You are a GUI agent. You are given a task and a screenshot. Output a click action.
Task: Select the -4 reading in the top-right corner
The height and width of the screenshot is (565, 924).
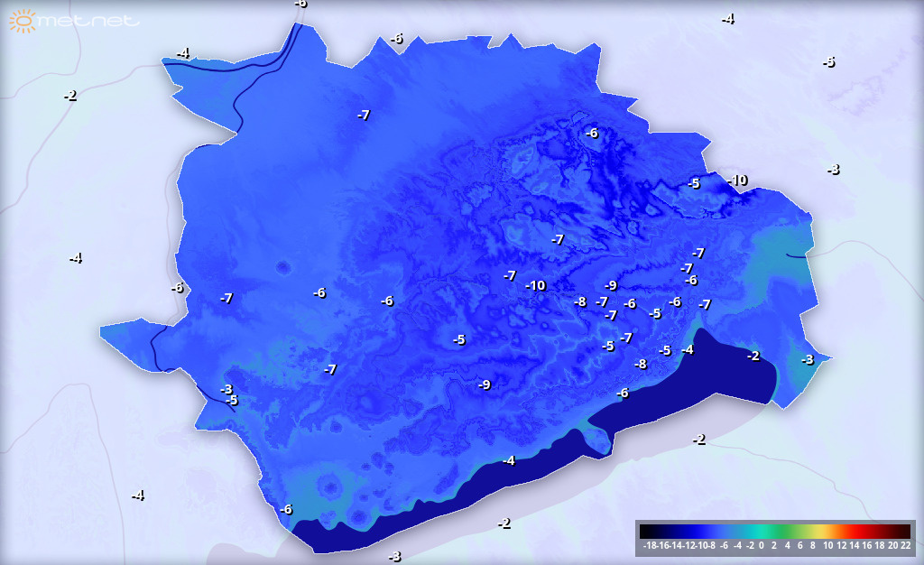pos(727,19)
